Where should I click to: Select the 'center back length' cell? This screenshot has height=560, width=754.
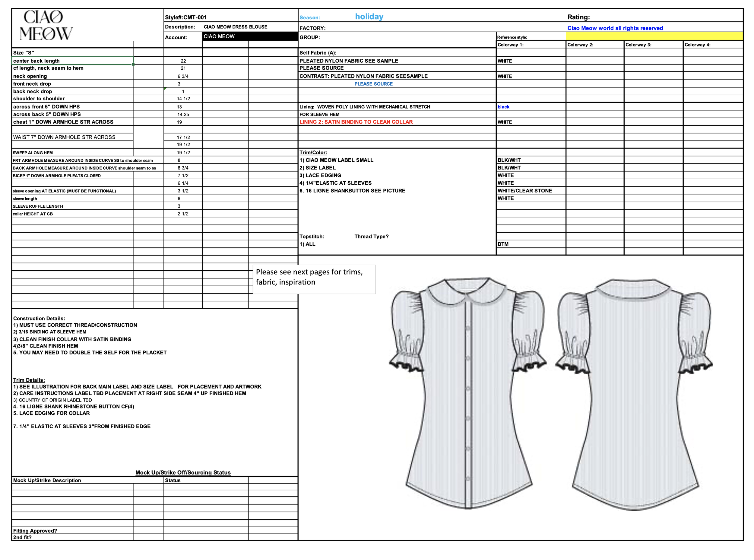[x=72, y=61]
